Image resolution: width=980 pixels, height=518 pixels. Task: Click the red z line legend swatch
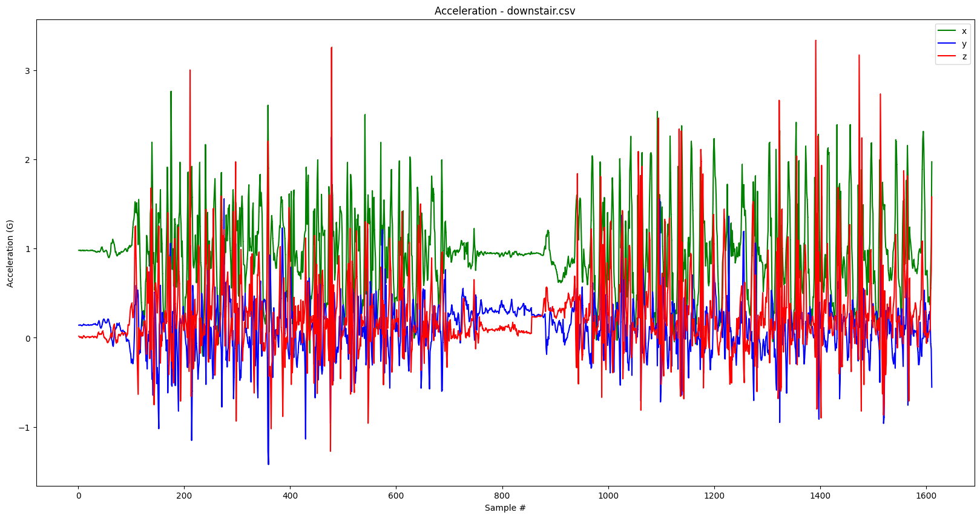pyautogui.click(x=946, y=58)
